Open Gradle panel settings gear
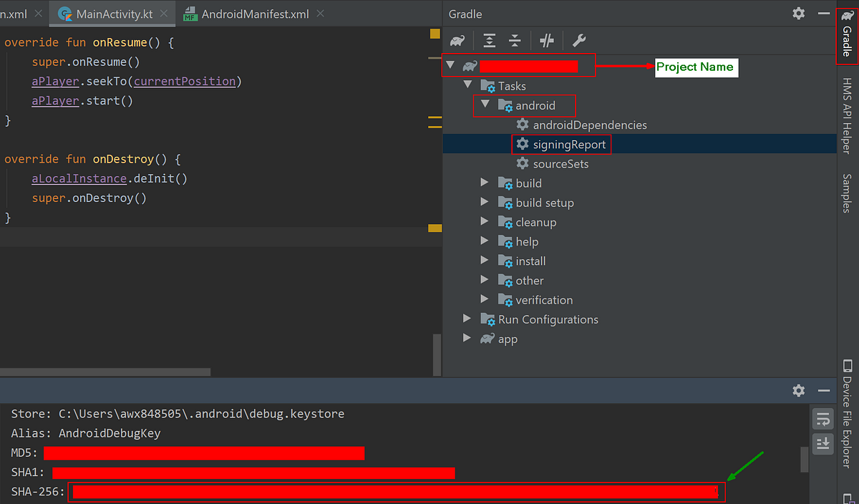This screenshot has width=859, height=504. (x=799, y=14)
